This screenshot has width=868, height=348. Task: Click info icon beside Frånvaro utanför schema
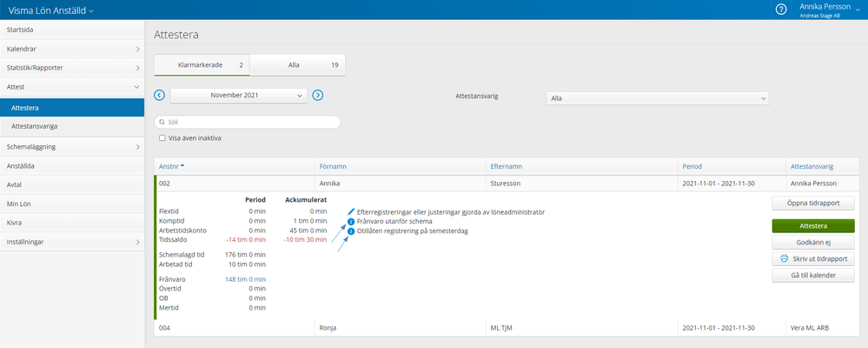[x=351, y=221]
